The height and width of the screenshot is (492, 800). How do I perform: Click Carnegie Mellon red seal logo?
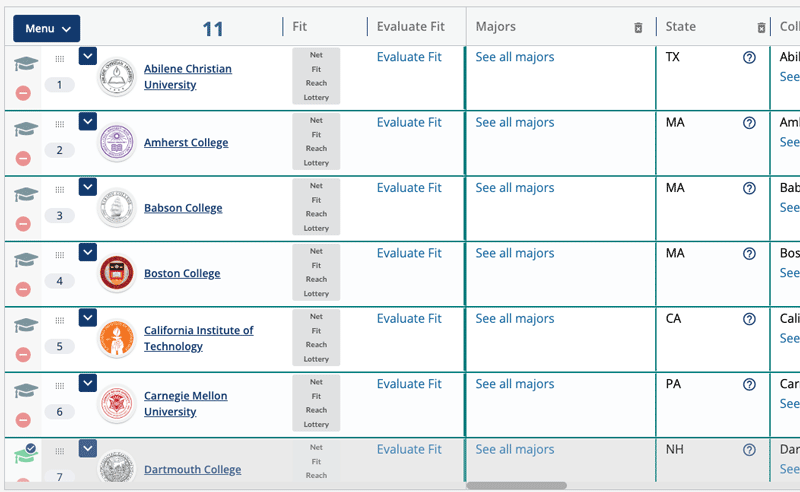click(117, 404)
